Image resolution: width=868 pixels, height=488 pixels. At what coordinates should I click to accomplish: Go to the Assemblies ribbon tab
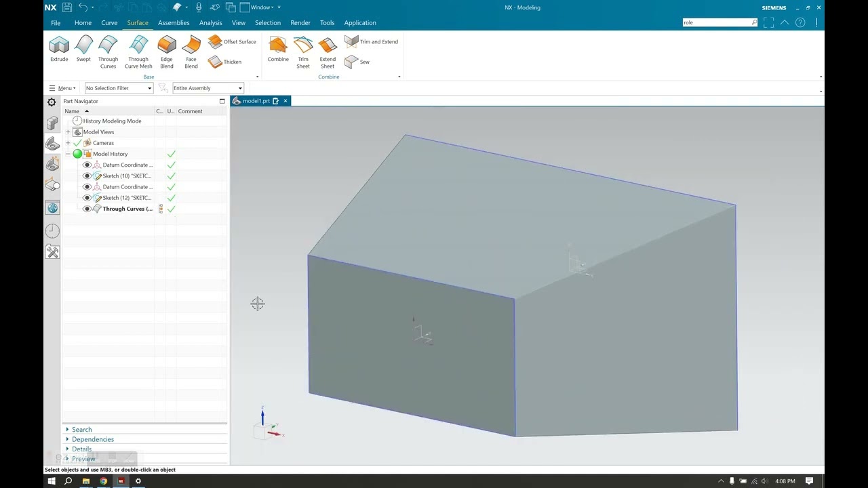coord(174,23)
